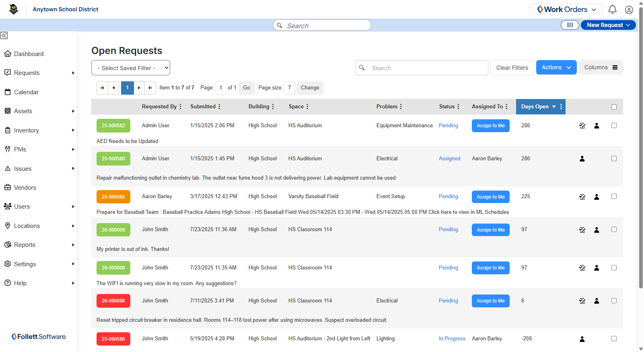644x352 pixels.
Task: Click edit icon for request 26-000008
Action: 582,268
